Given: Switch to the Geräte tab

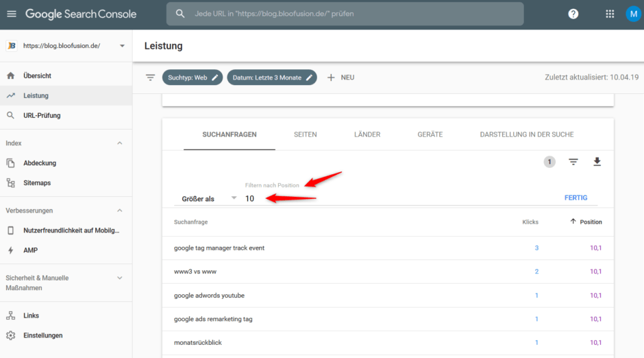Looking at the screenshot, I should (430, 134).
